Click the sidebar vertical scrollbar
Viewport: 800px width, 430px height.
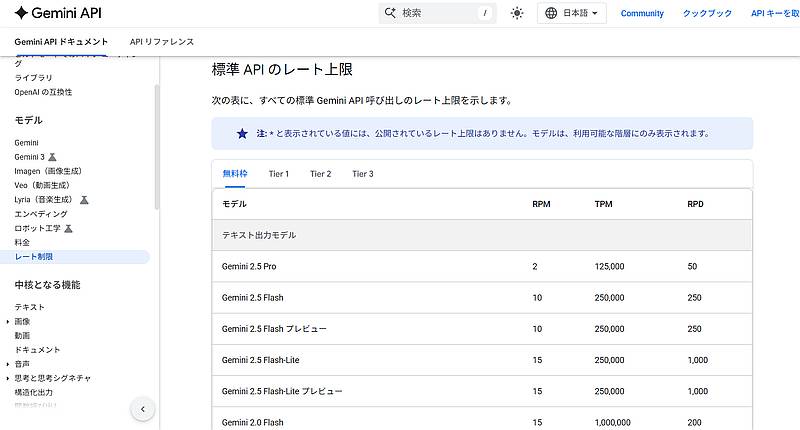pos(157,147)
